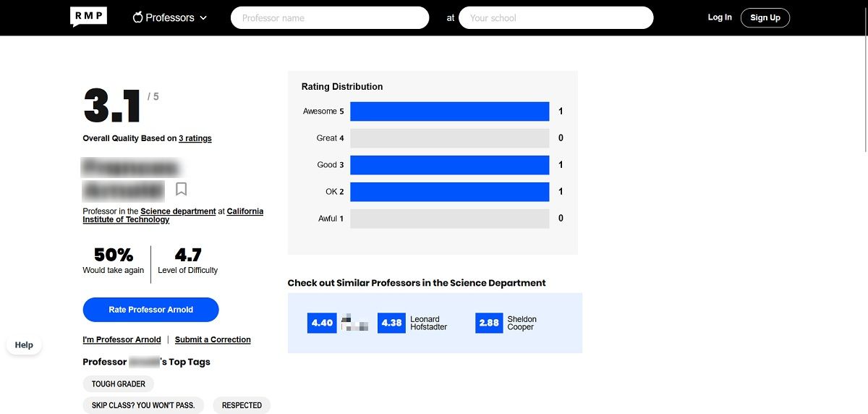Click the 4.7 Level of Difficulty text

pos(188,261)
